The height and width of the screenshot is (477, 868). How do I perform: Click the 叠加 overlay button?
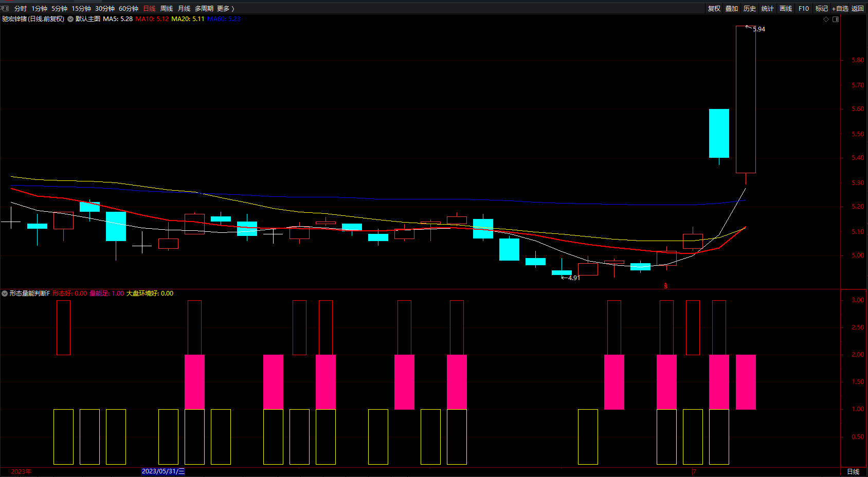point(732,8)
